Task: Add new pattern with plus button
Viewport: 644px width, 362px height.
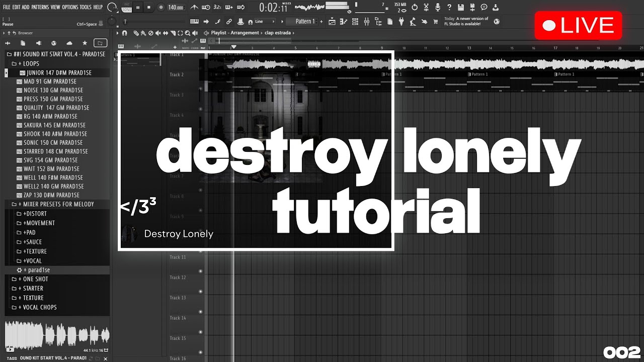Action: 321,22
